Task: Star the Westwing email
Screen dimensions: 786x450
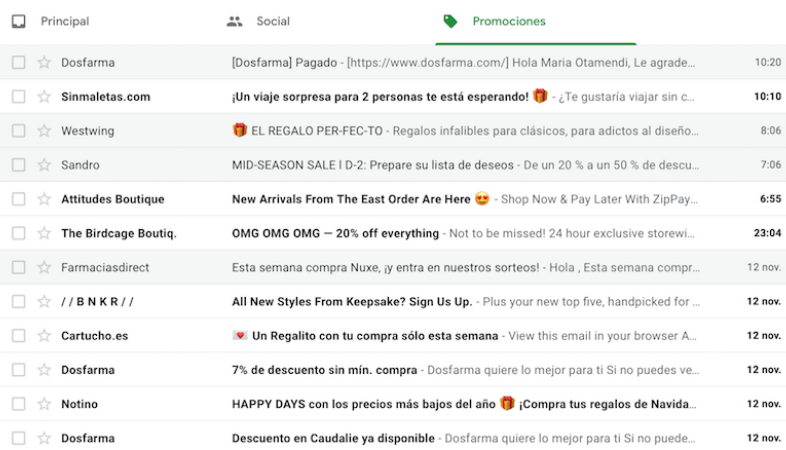Action: [x=44, y=131]
